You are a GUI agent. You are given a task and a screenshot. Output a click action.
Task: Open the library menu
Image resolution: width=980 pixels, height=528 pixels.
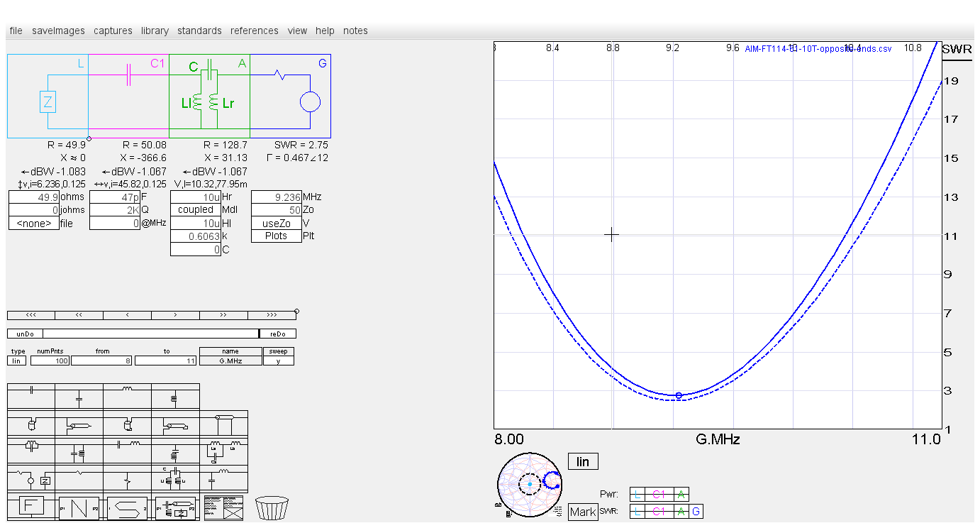[155, 31]
